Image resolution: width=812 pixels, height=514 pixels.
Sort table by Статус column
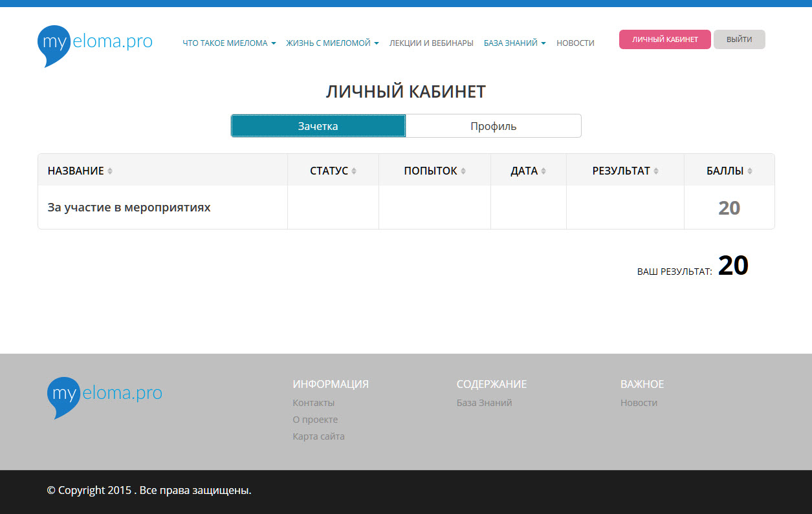pos(333,171)
